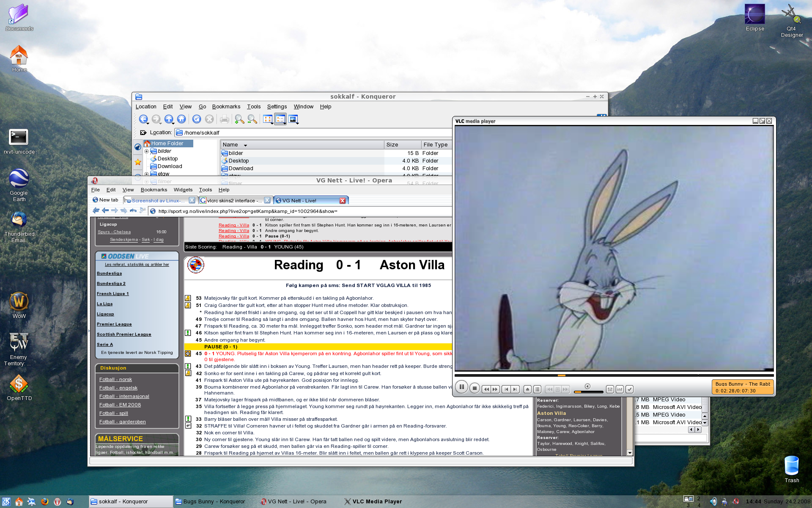The height and width of the screenshot is (508, 812).
Task: Click VLC rewind (slower) button
Action: (x=486, y=389)
